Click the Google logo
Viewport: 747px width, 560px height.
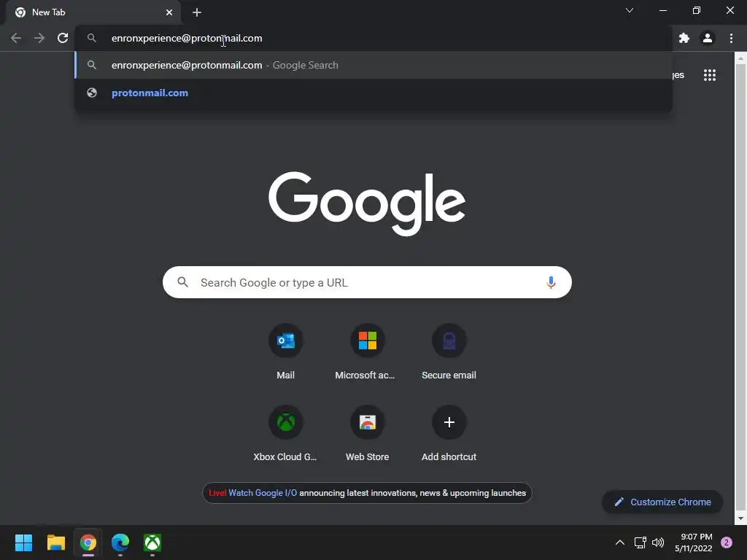click(x=367, y=204)
